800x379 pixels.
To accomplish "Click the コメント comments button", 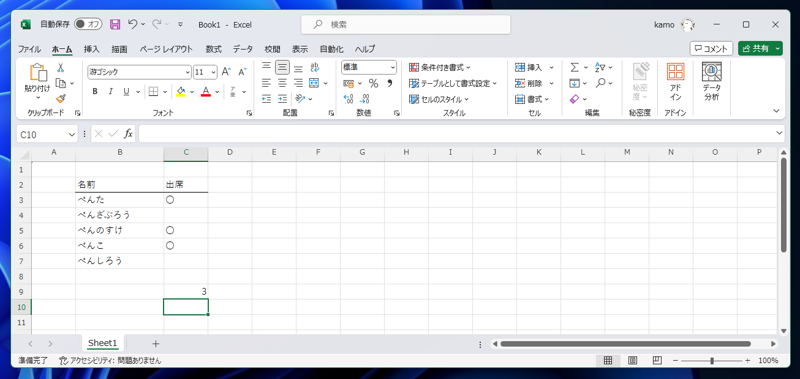I will [x=711, y=48].
